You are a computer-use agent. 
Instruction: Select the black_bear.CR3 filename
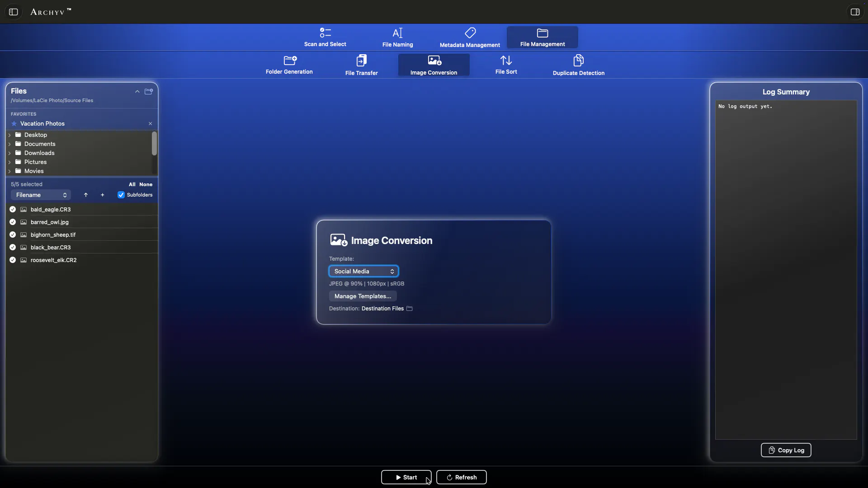click(51, 248)
